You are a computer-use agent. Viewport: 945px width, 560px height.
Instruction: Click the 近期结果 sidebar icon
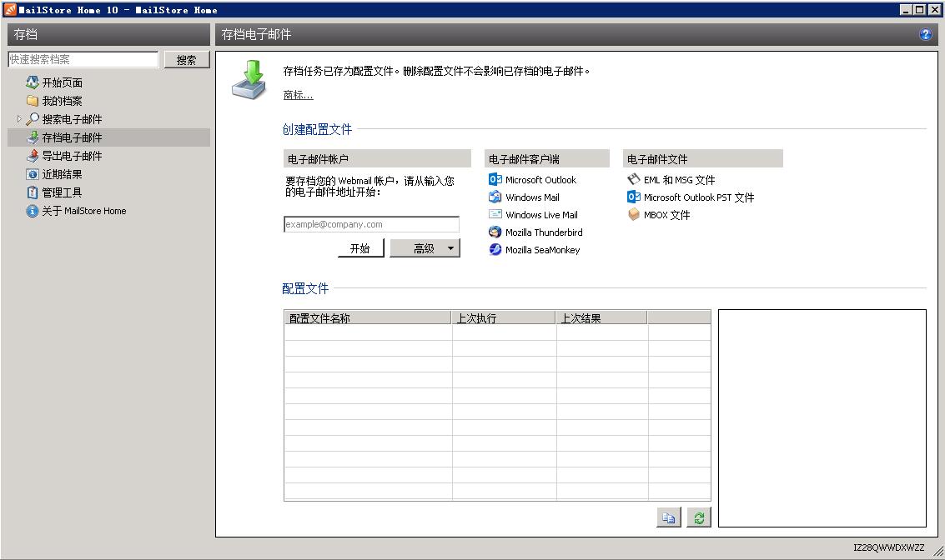tap(33, 174)
